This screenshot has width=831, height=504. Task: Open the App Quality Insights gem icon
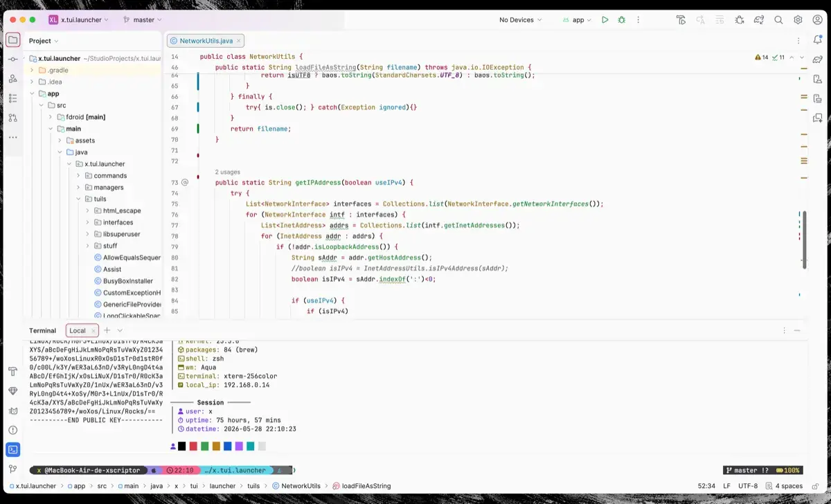coord(12,391)
